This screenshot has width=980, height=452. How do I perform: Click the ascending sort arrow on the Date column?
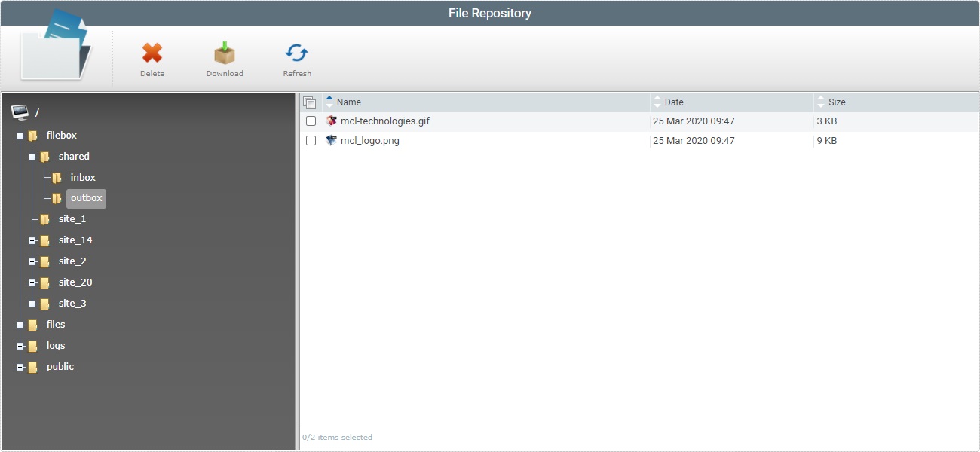656,99
